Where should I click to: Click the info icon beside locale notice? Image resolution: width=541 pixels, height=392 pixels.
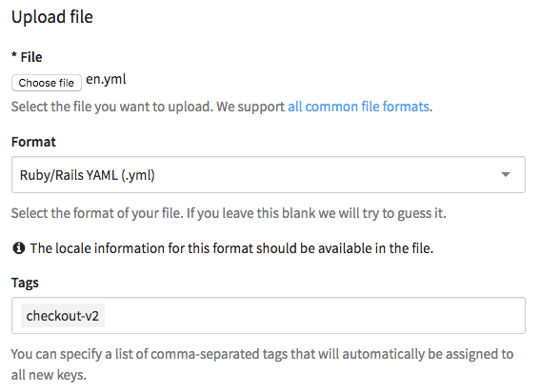click(19, 248)
